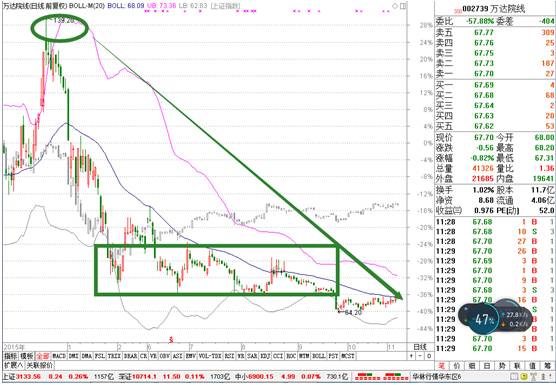The image size is (556, 385).
Task: Select the BRAR indicator tab
Action: coord(130,356)
